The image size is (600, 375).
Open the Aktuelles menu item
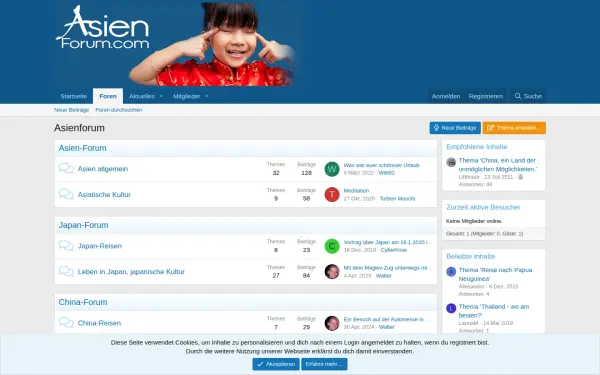coord(142,96)
